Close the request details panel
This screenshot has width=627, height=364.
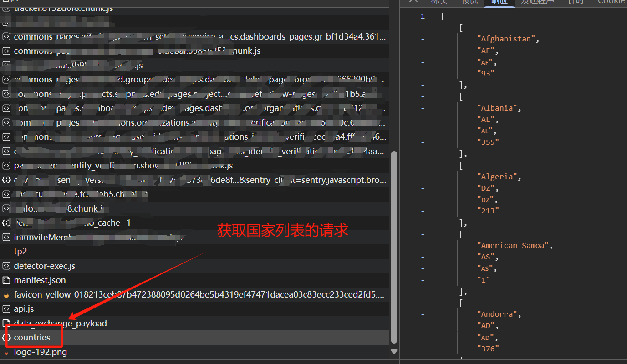click(x=413, y=1)
